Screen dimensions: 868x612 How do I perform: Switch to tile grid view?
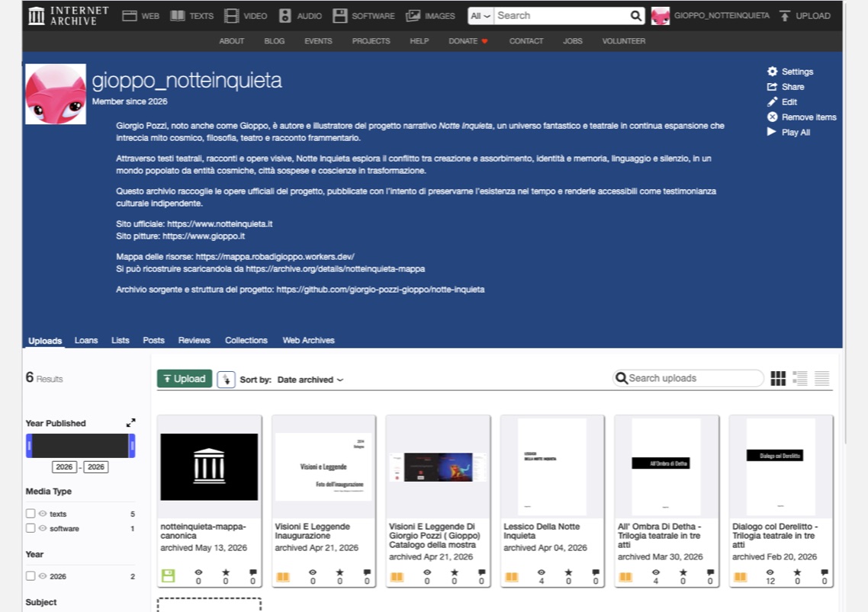778,379
